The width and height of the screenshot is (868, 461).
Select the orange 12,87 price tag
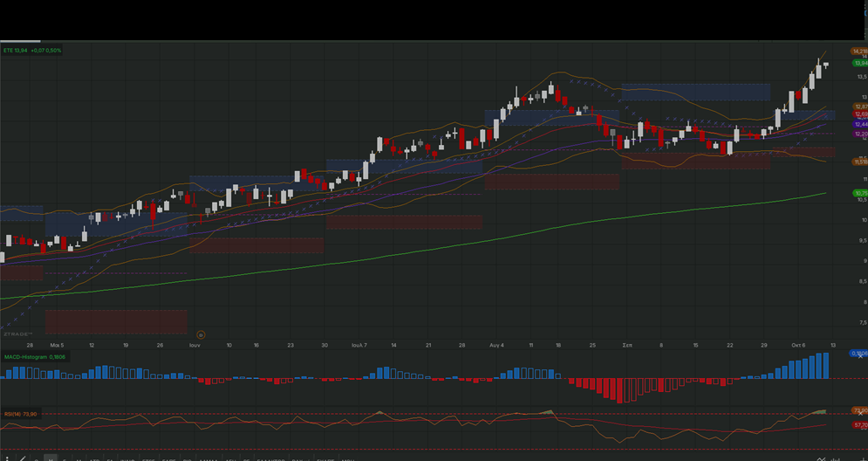(860, 107)
